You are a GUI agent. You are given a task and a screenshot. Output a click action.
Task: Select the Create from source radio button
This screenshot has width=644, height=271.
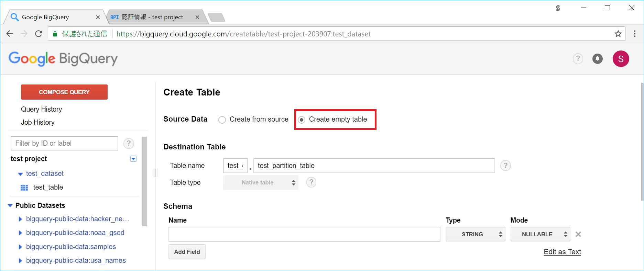(222, 120)
